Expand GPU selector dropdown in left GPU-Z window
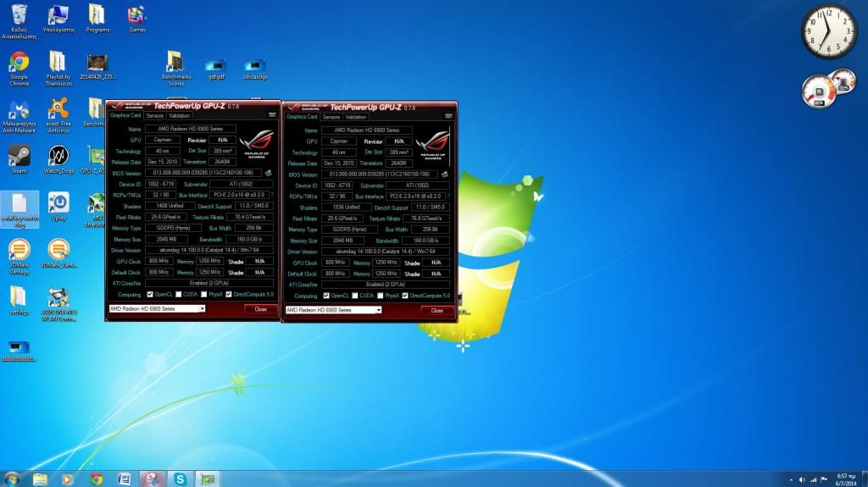The image size is (868, 487). pos(202,309)
